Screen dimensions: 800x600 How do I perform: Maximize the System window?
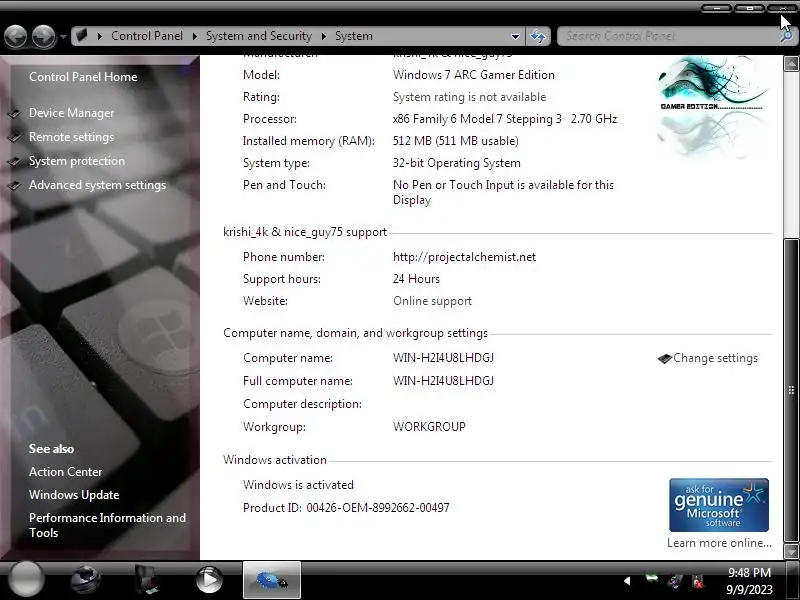(749, 8)
